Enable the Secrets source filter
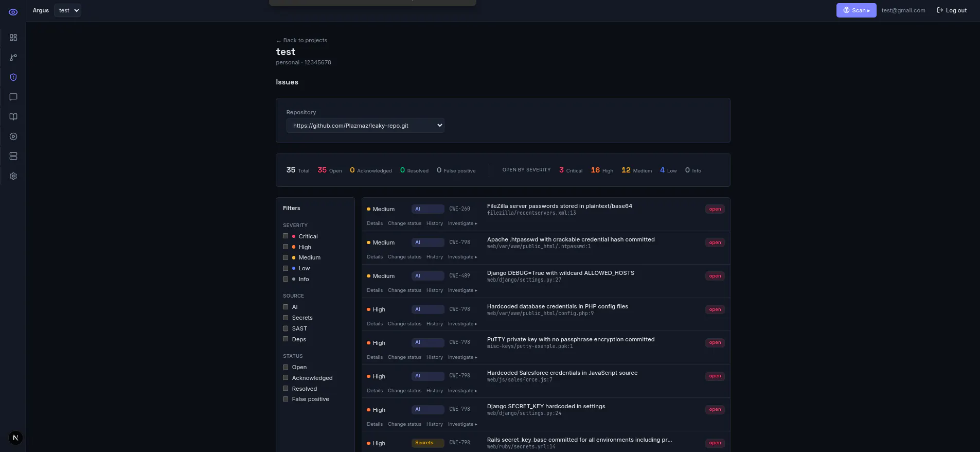980x452 pixels. [x=286, y=318]
